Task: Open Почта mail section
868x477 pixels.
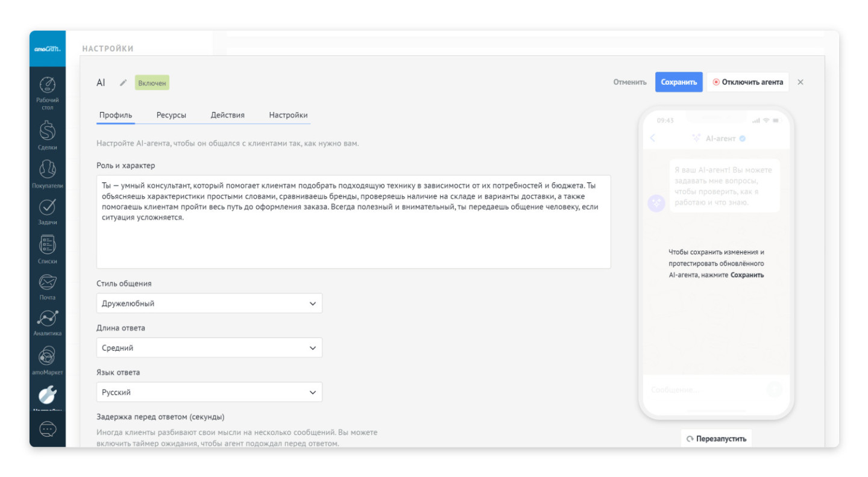Action: pyautogui.click(x=47, y=286)
